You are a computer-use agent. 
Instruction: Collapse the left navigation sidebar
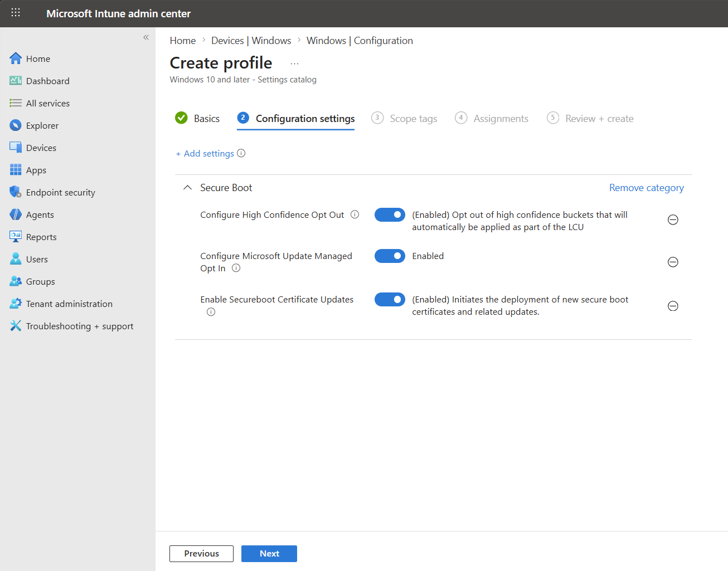coord(146,37)
